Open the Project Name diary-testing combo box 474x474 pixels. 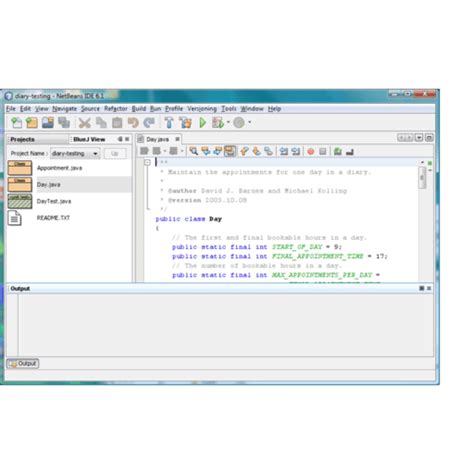75,153
